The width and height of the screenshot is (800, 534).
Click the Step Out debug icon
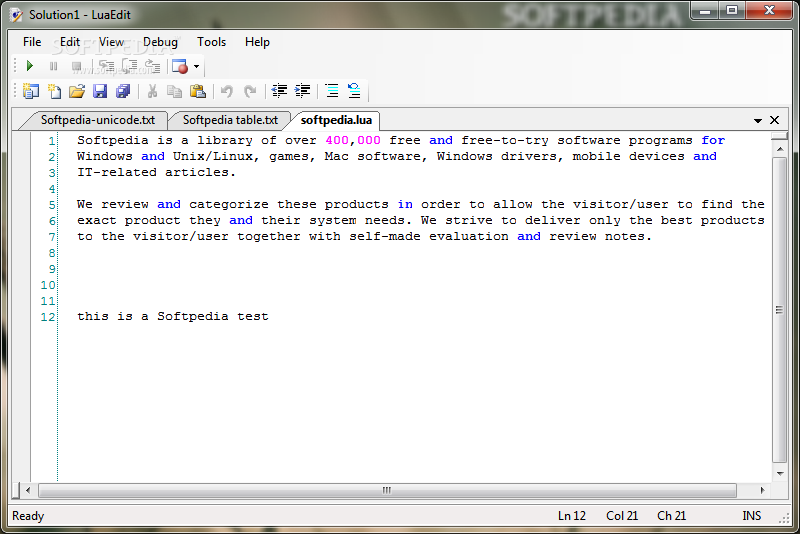click(153, 66)
